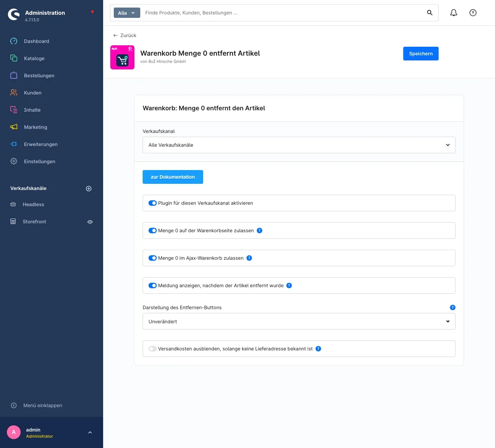Click the Storefront shop icon

tap(13, 222)
